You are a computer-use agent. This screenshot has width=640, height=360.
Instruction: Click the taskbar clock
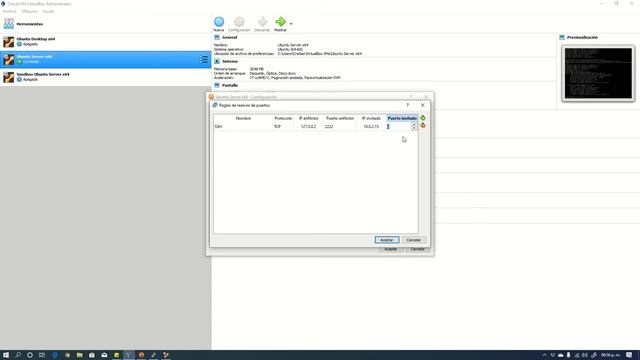pyautogui.click(x=610, y=355)
